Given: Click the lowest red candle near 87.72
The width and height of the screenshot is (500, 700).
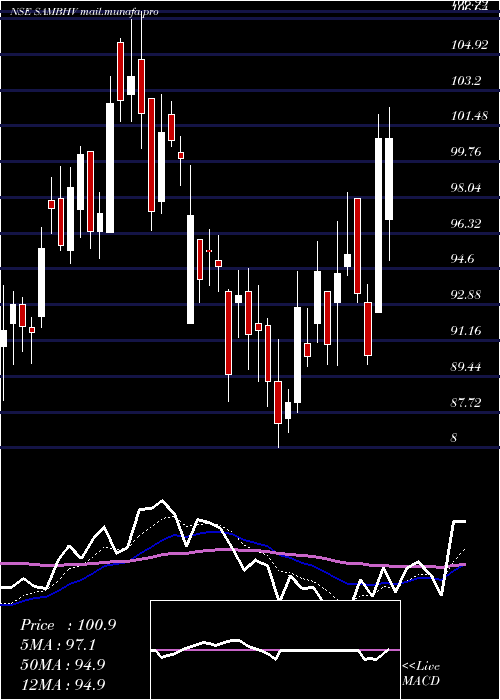Looking at the screenshot, I should click(278, 402).
